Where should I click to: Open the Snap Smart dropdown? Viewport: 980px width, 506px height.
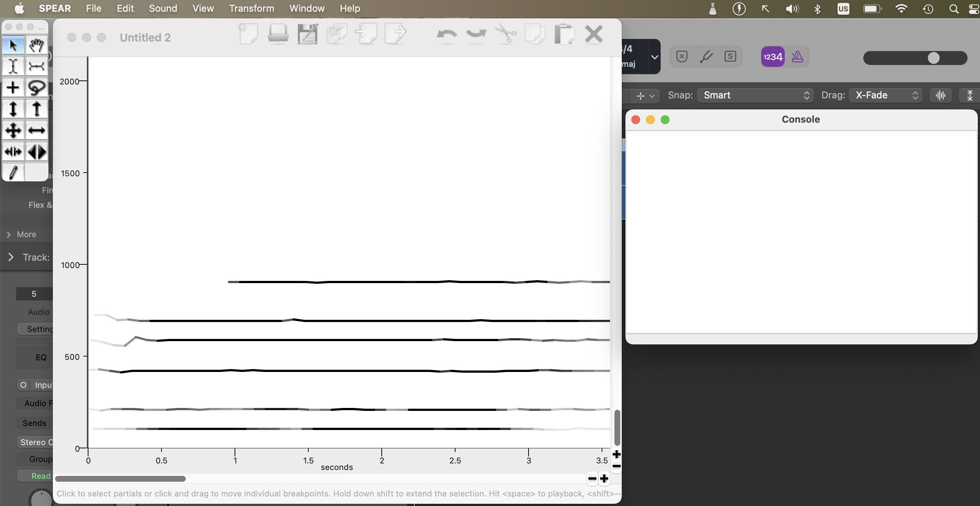click(x=755, y=95)
